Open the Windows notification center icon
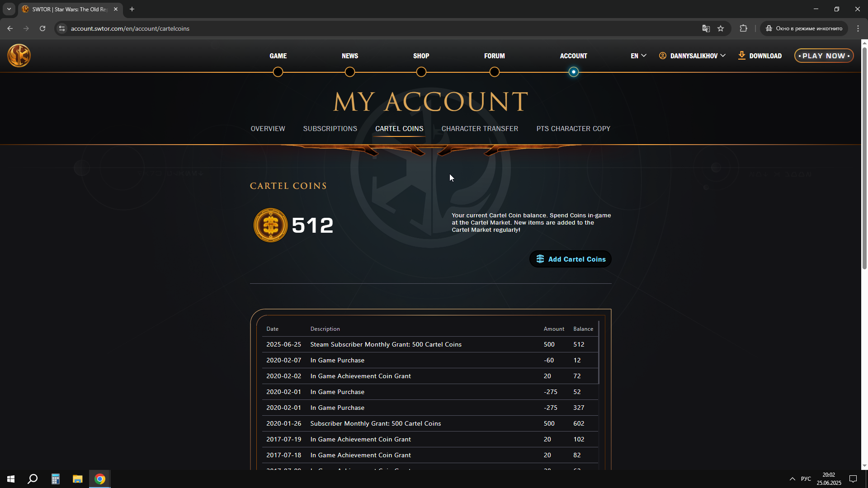This screenshot has width=868, height=488. point(853,479)
